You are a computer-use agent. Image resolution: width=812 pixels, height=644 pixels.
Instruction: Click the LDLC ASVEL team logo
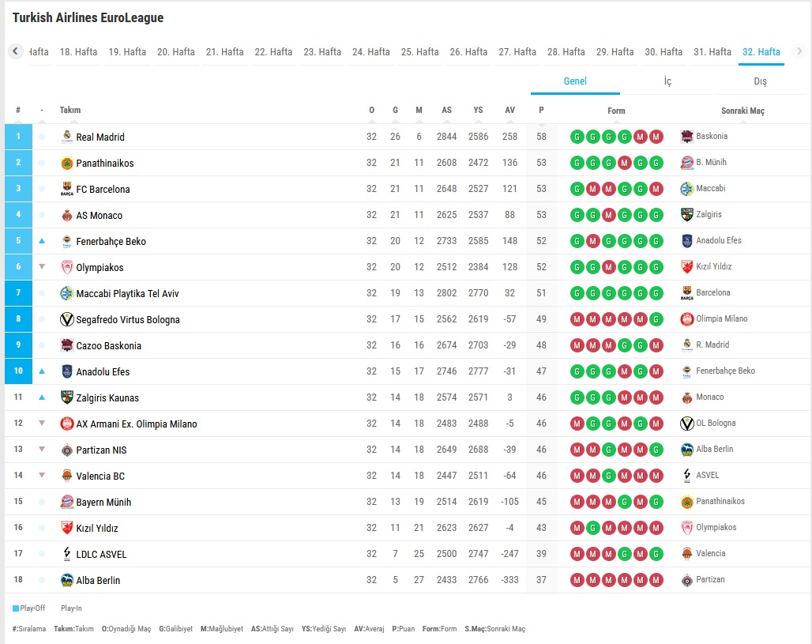click(x=67, y=555)
